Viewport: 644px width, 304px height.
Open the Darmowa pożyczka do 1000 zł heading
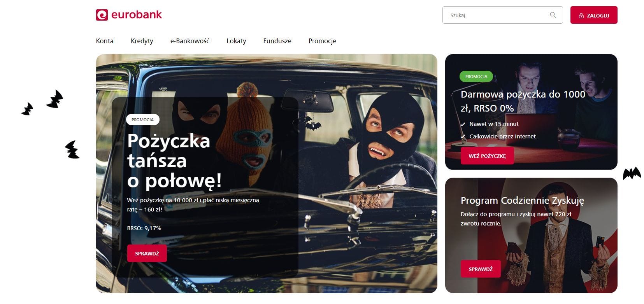(x=523, y=101)
